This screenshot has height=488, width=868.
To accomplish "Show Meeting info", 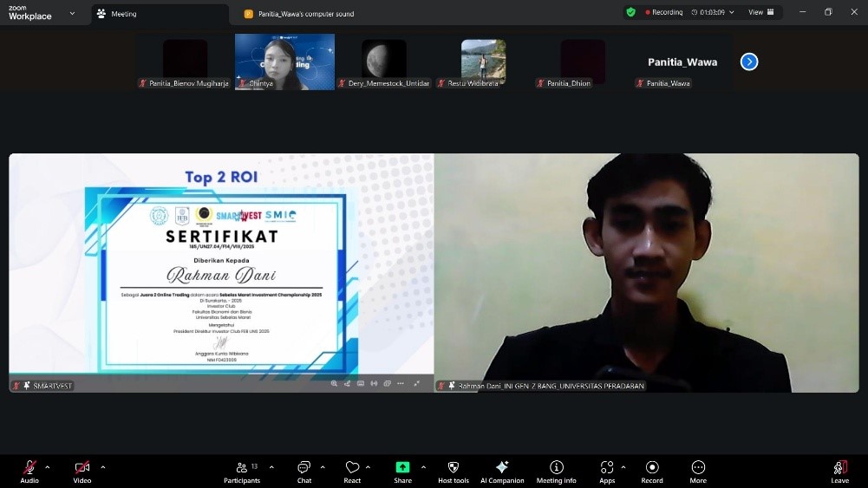I will pos(556,469).
